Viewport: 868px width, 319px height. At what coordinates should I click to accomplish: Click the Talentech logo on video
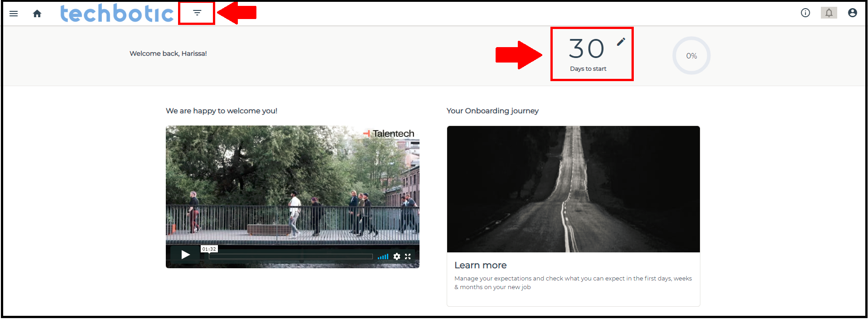click(389, 133)
